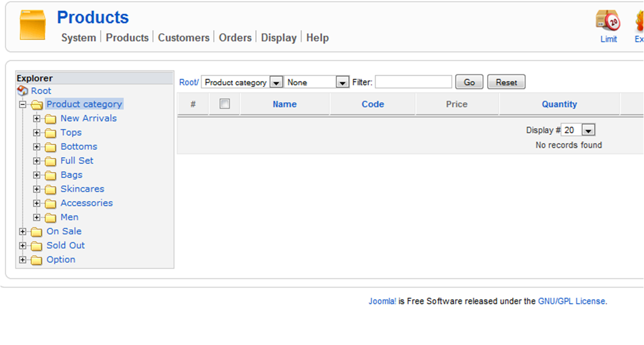Image resolution: width=644 pixels, height=345 pixels.
Task: Open the Limit toolbar icon
Action: [x=608, y=27]
